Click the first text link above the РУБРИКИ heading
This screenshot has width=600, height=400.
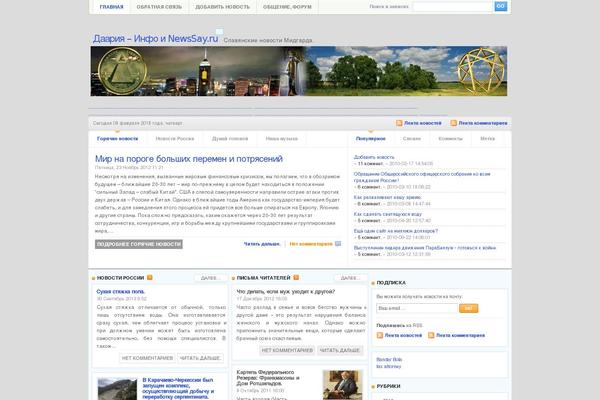point(389,359)
